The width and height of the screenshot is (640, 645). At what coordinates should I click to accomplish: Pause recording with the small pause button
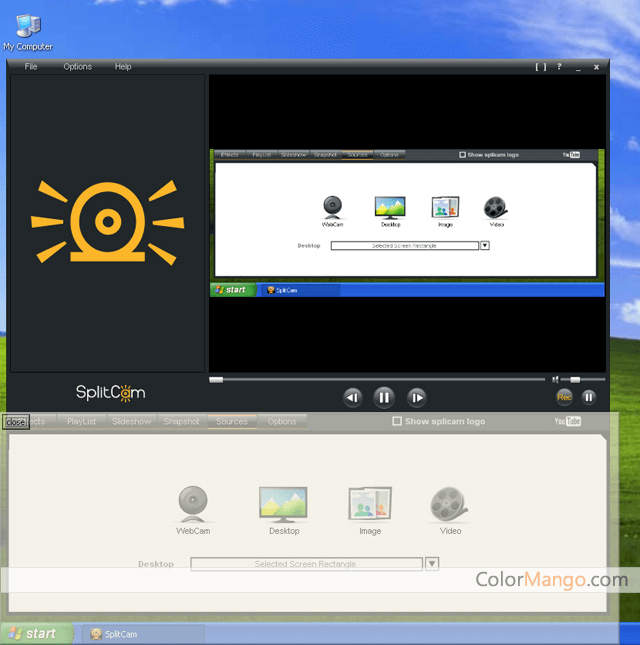point(589,397)
